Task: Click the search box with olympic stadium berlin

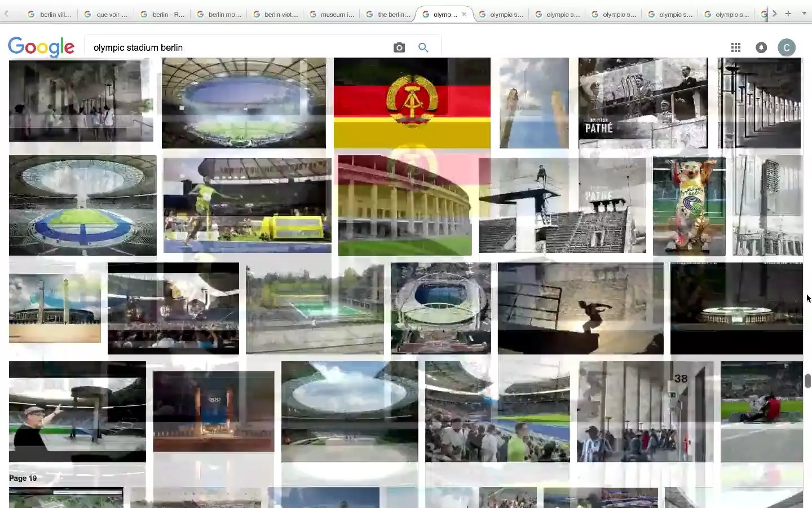Action: tap(237, 48)
